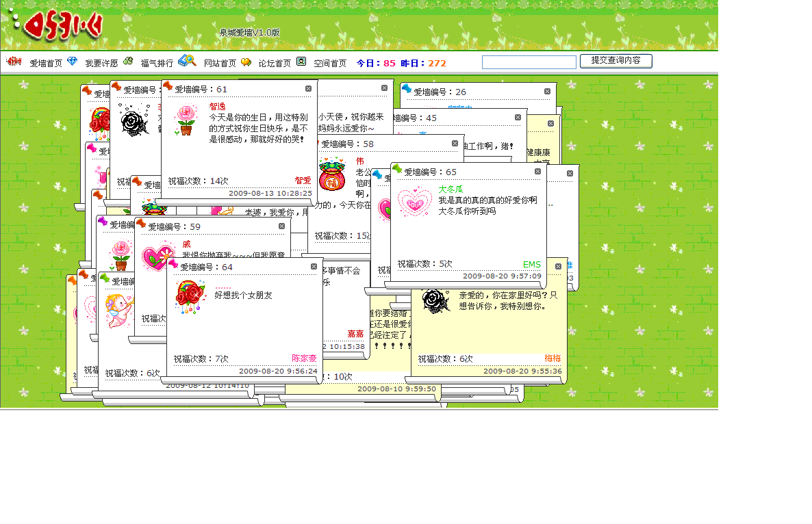Click the signature 嘉嘉 on the middle note
The image size is (812, 524).
click(x=355, y=334)
